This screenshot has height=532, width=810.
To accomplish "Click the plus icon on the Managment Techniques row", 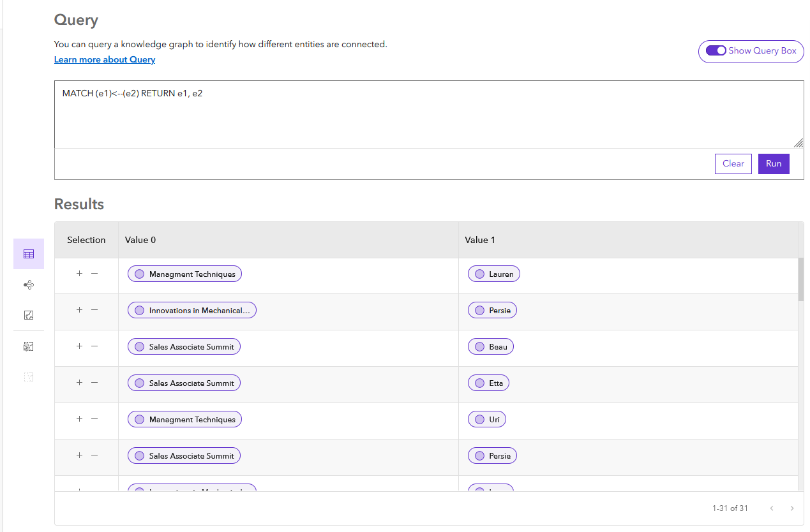I will coord(79,273).
